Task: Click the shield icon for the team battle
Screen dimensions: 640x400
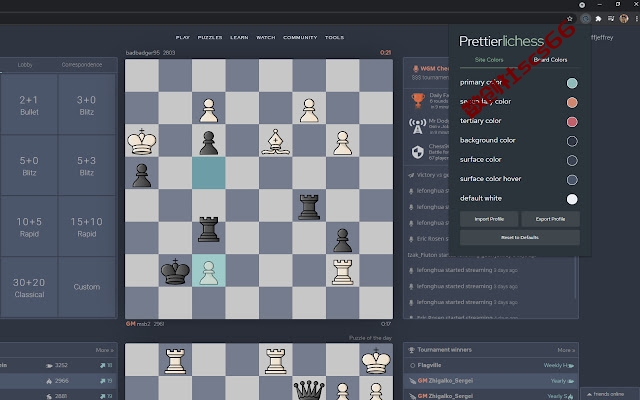Action: 418,152
